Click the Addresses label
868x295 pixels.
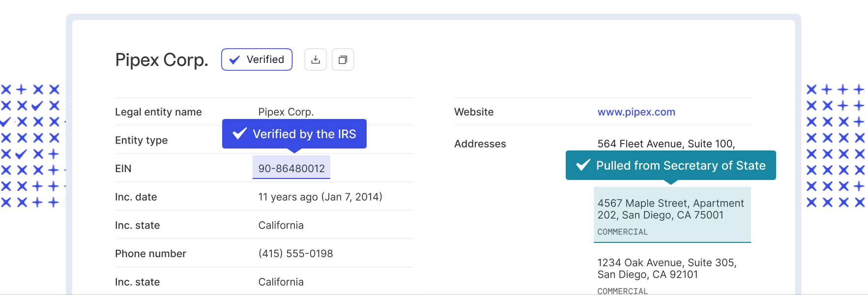[480, 144]
